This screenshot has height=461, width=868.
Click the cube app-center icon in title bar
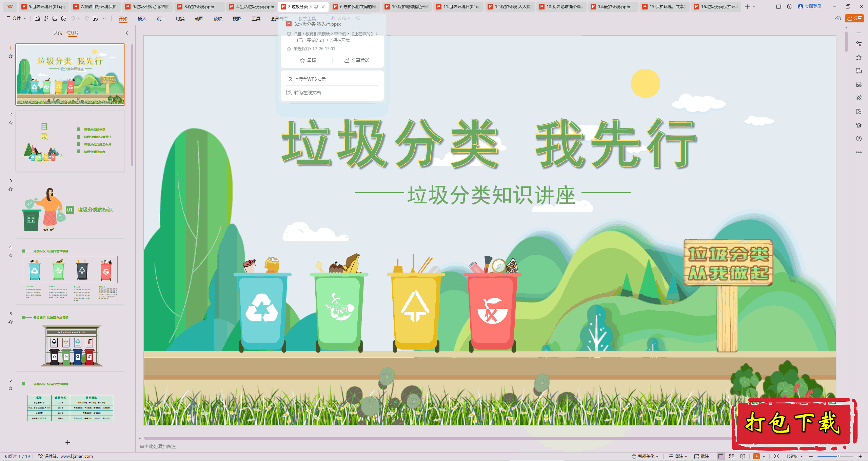click(x=790, y=6)
